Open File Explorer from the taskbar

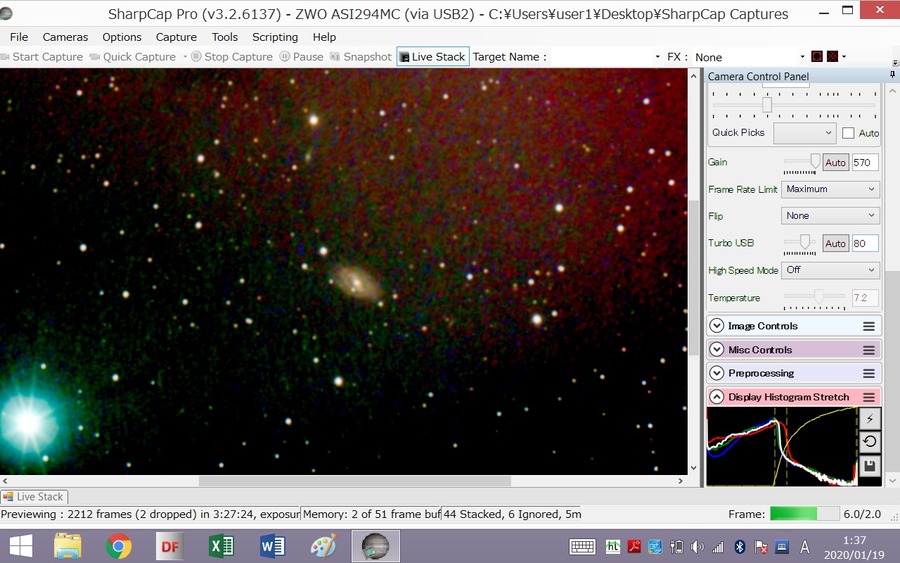(x=68, y=546)
